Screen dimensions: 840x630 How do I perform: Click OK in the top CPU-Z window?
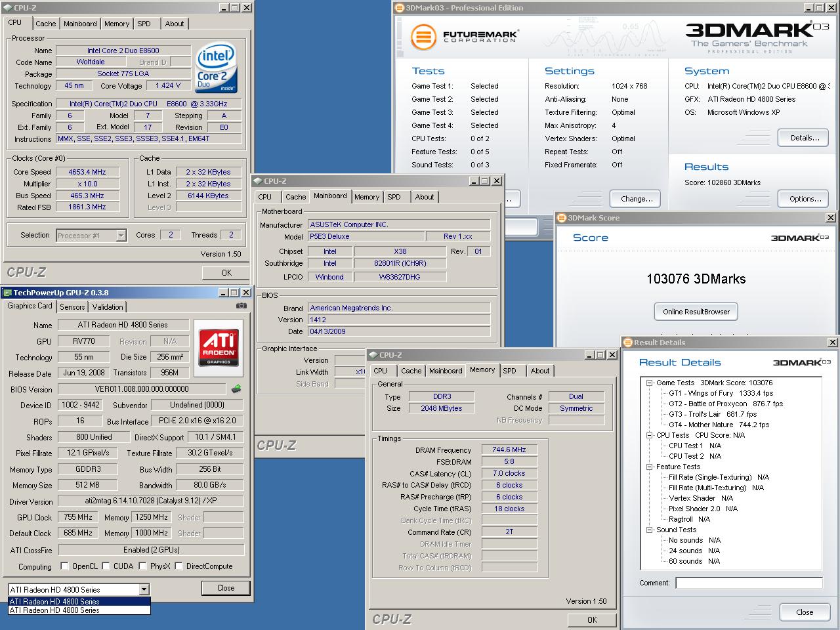pos(226,272)
